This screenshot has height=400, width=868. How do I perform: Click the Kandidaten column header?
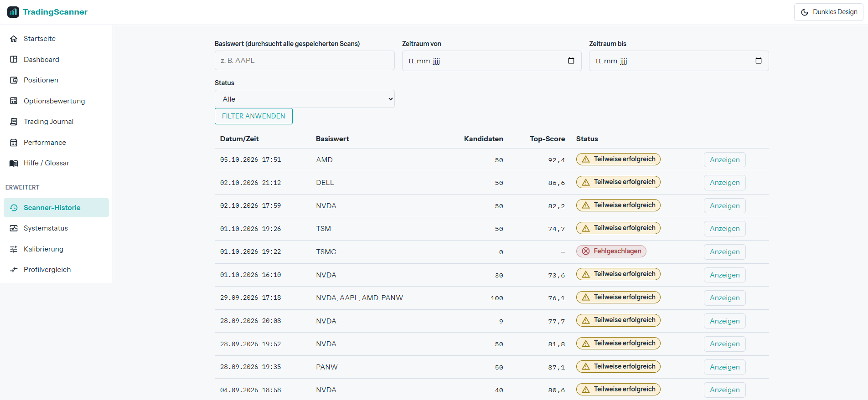[483, 139]
